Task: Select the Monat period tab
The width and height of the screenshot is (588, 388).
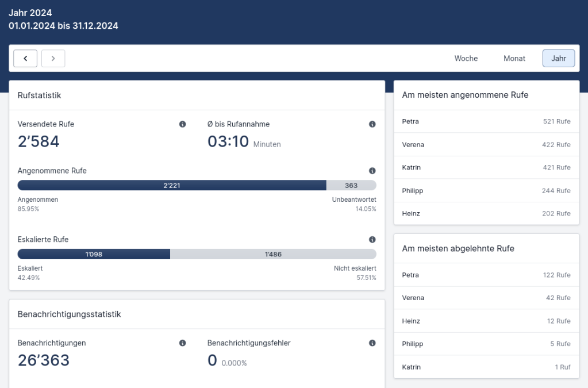Action: (514, 58)
